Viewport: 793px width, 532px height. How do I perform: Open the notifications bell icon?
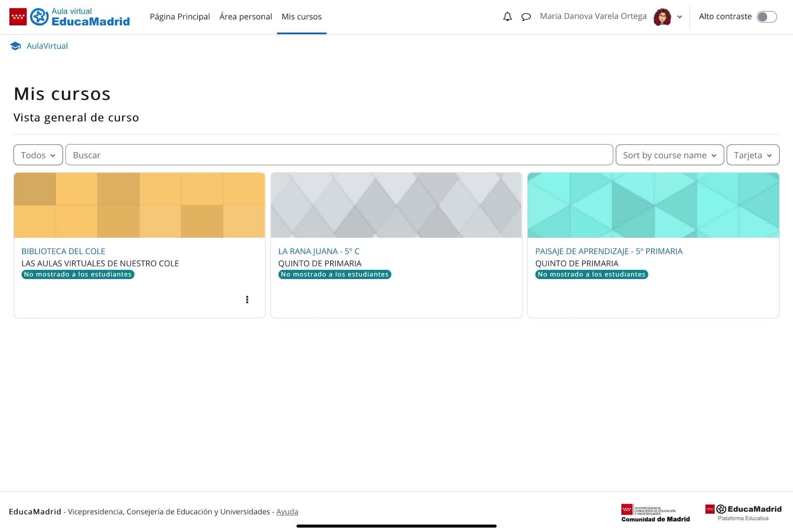pyautogui.click(x=507, y=17)
